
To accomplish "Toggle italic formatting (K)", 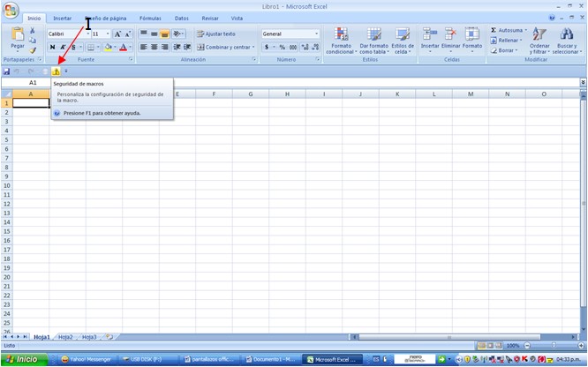I will click(x=63, y=48).
